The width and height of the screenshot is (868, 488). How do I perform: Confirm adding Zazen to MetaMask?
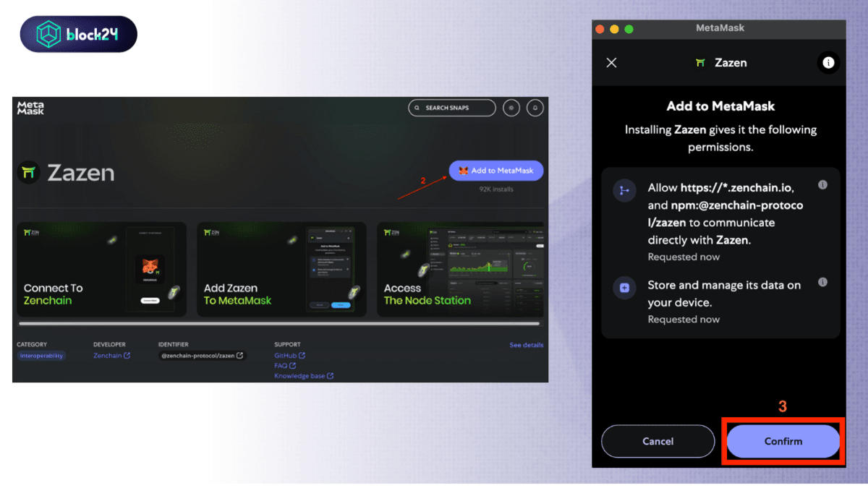783,441
